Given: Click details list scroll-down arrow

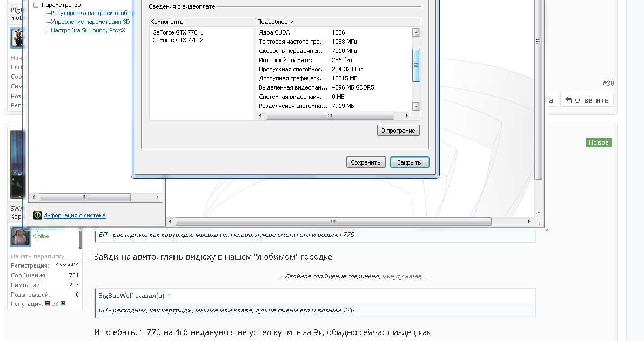Looking at the screenshot, I should [416, 106].
